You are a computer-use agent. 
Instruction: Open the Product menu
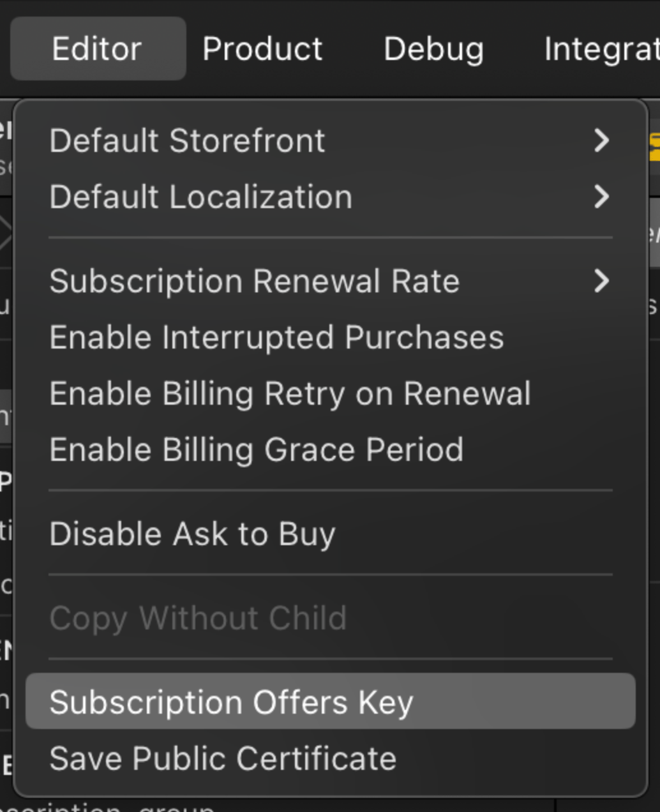point(262,48)
